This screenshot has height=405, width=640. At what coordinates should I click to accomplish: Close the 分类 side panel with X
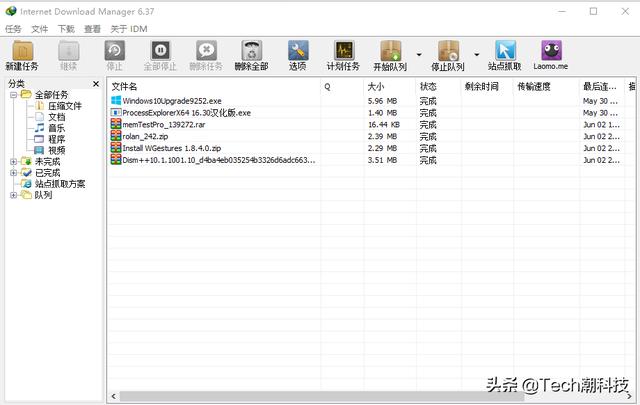96,84
